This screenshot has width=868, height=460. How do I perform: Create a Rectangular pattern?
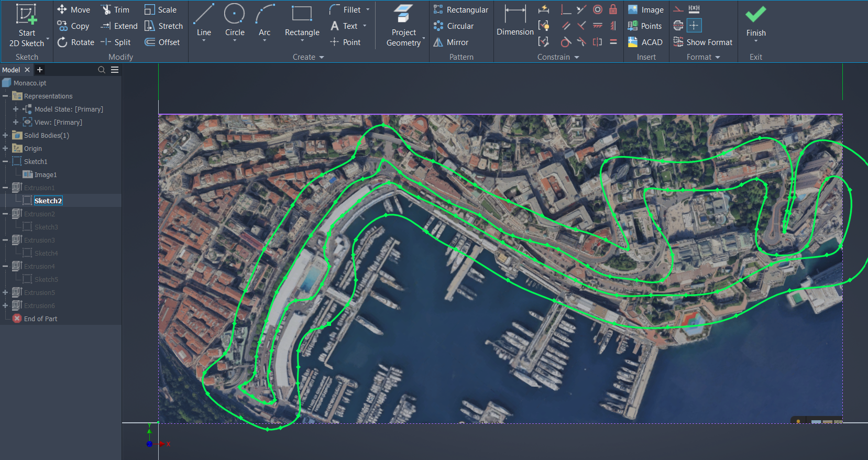[461, 9]
